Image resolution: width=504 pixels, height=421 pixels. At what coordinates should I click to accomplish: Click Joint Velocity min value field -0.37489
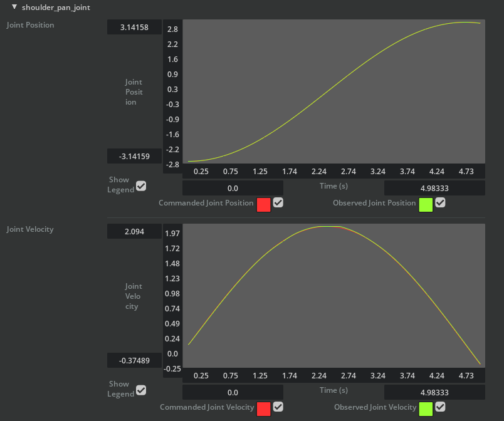pyautogui.click(x=134, y=360)
